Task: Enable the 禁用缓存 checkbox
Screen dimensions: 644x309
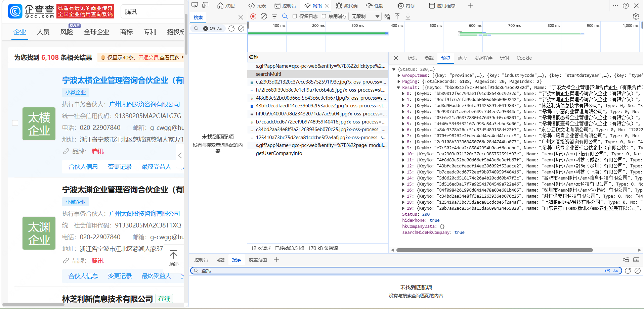Action: point(324,16)
